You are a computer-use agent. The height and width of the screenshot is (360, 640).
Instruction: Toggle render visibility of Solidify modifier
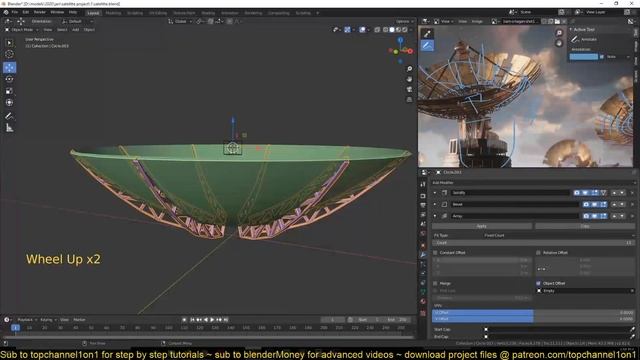tap(577, 193)
